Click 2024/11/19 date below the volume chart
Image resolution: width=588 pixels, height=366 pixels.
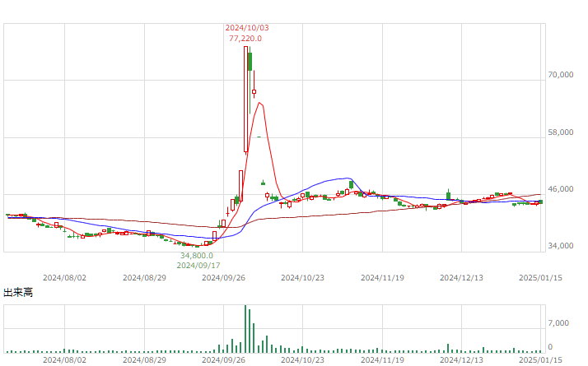[382, 360]
